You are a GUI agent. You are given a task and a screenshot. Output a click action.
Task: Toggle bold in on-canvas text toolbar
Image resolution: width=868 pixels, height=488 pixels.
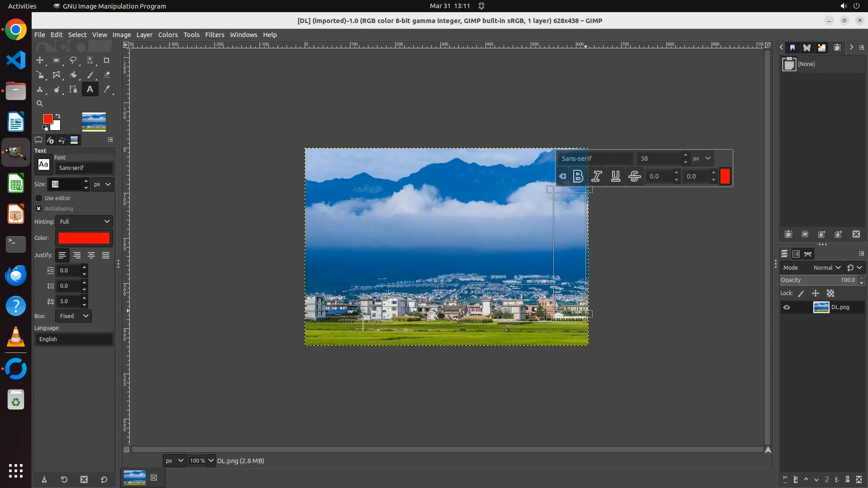click(578, 177)
